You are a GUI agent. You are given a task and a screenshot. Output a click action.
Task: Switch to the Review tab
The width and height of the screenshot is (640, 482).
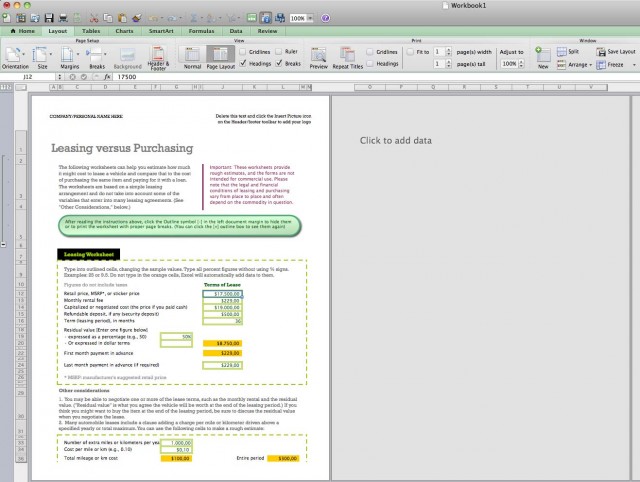(267, 31)
